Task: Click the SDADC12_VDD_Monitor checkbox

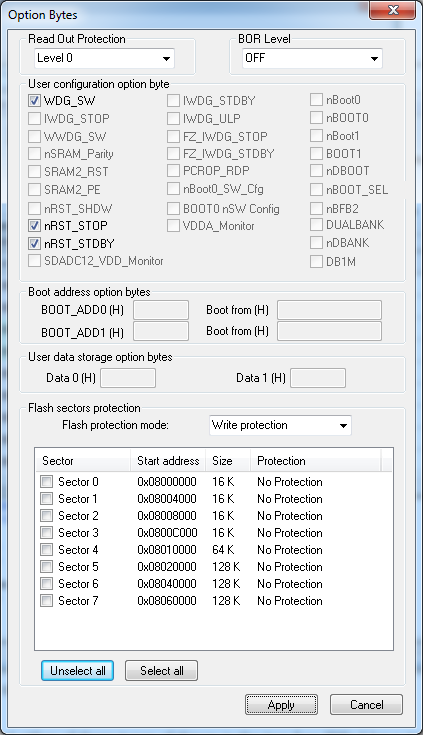Action: pos(35,261)
